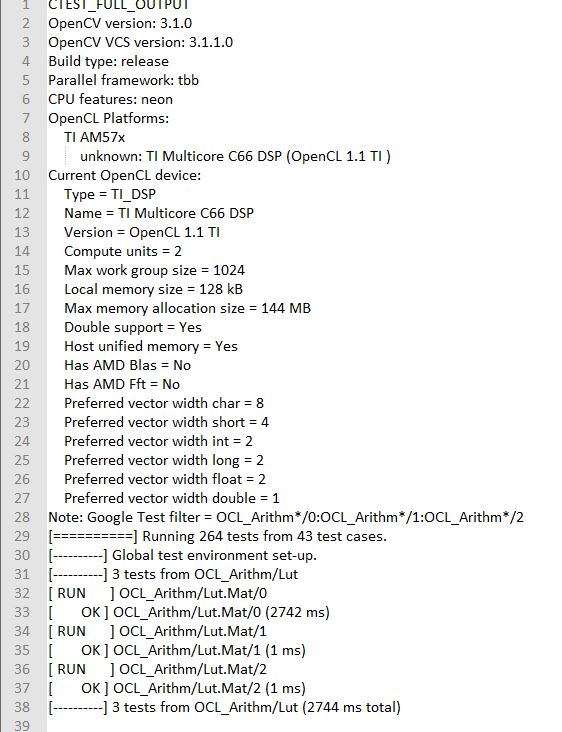Click the RUN line for OCL_Arithm/Lut.Mat/0
The image size is (562, 732).
157,593
